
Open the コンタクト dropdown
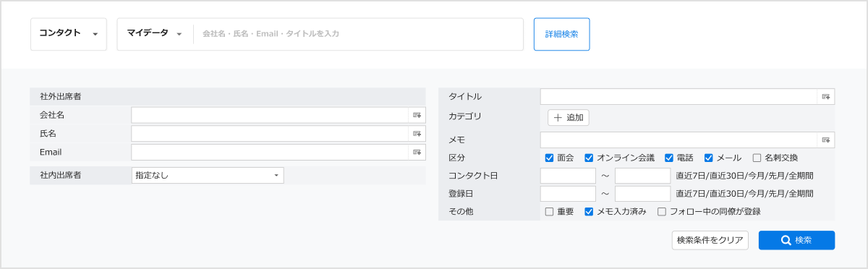(69, 34)
